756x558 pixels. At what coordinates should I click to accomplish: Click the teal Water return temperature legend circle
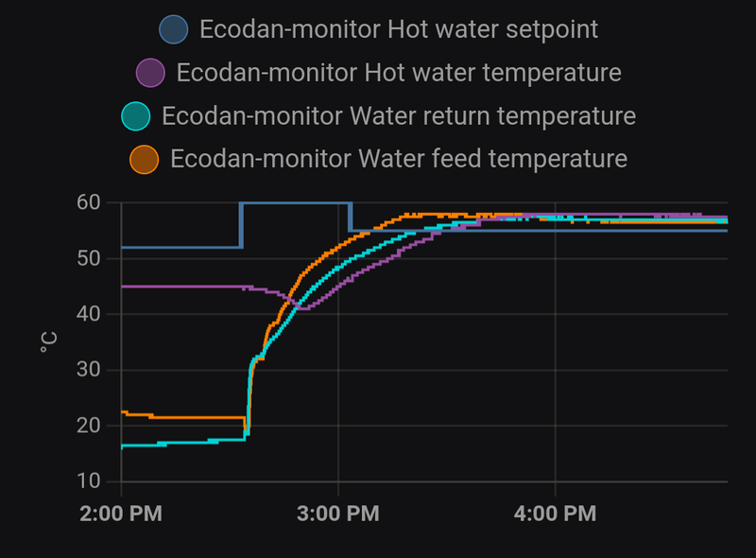click(136, 116)
